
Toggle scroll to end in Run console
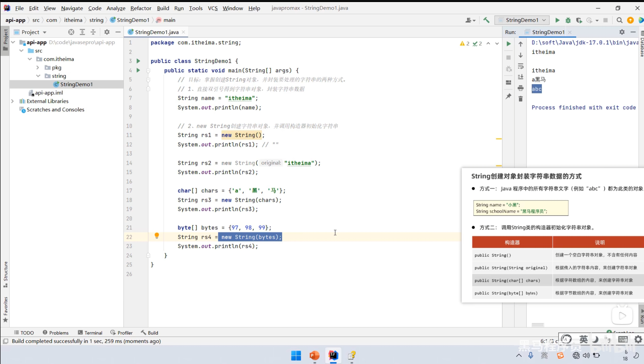coord(520,77)
